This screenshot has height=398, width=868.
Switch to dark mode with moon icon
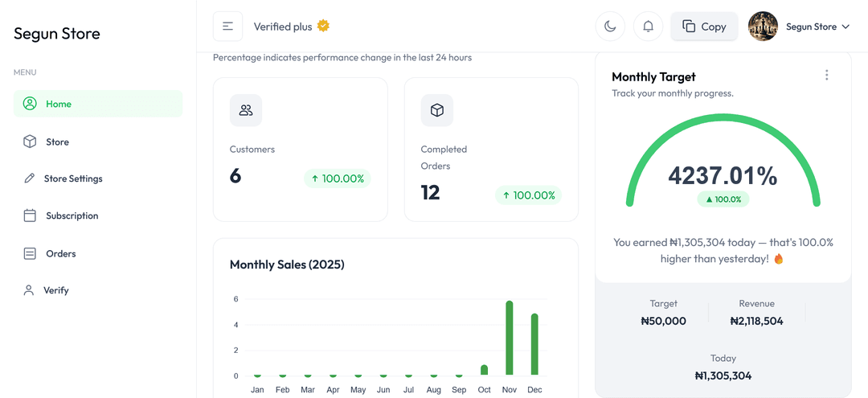(610, 27)
